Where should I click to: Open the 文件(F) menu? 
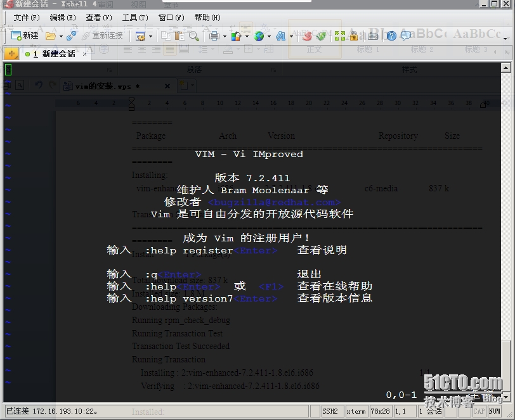[27, 17]
